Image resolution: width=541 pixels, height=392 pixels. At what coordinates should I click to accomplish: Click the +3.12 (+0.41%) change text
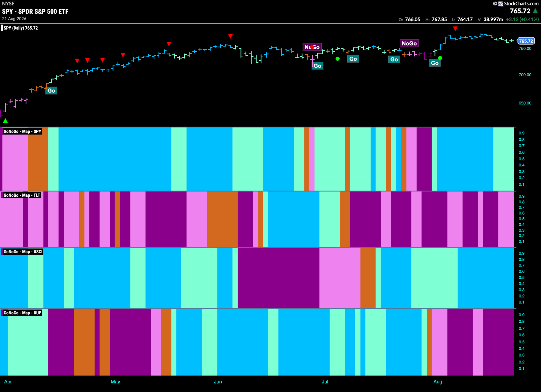pos(522,19)
